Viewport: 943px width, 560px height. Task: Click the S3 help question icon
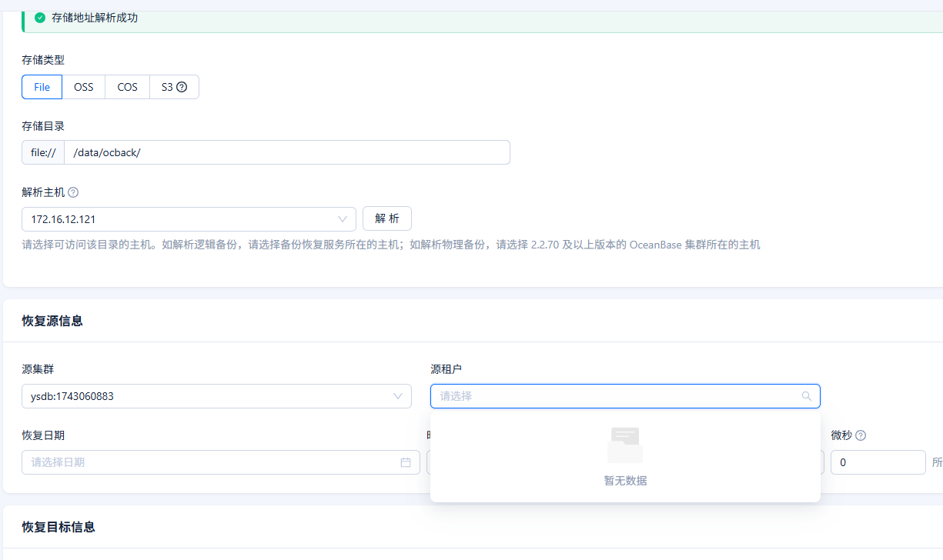click(182, 87)
